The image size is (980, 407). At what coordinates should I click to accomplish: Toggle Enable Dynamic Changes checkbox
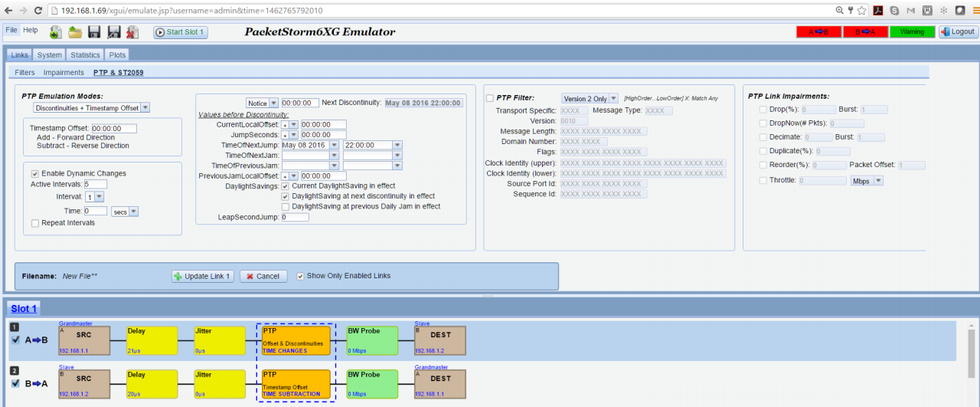coord(35,173)
